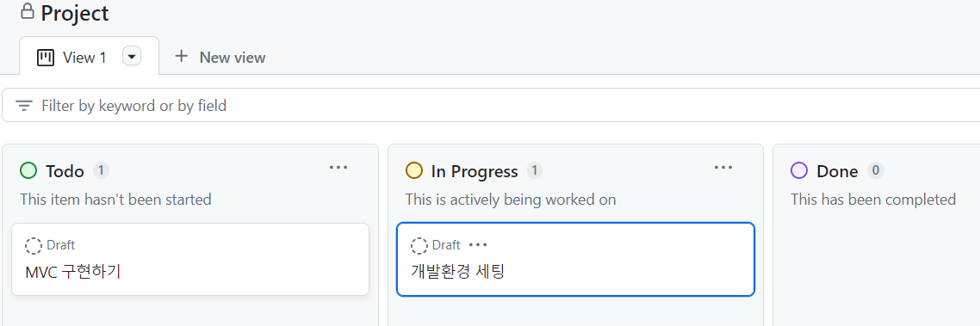
Task: Click the plus icon for New view
Action: (181, 56)
